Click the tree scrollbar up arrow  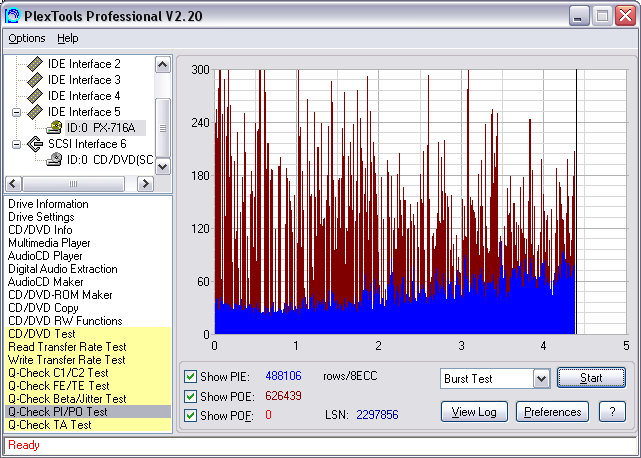tap(163, 65)
